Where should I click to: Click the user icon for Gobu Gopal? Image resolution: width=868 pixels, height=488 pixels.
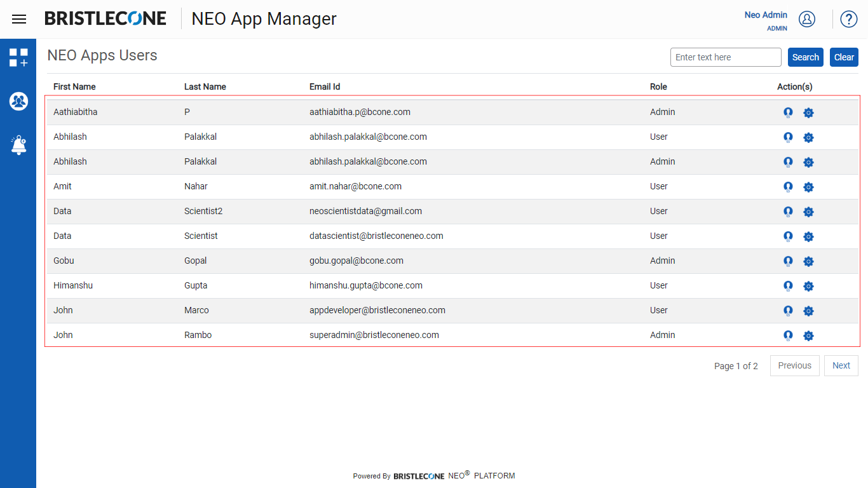coord(788,261)
